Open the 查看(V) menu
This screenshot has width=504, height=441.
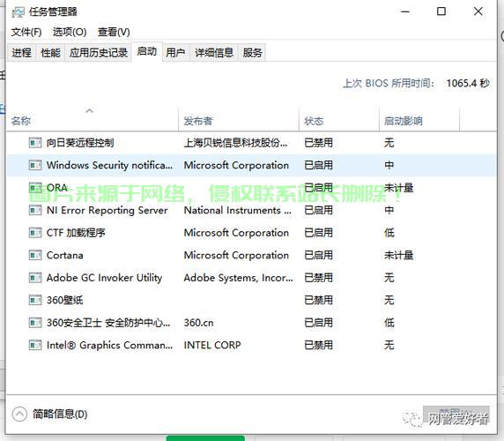click(x=114, y=32)
